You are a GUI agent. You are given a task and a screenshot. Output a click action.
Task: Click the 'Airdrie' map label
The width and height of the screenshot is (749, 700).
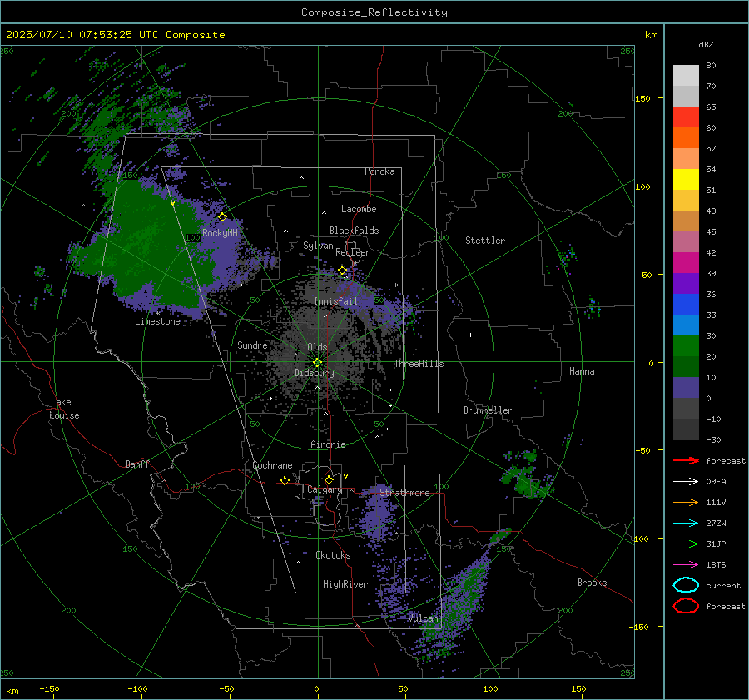(x=328, y=444)
